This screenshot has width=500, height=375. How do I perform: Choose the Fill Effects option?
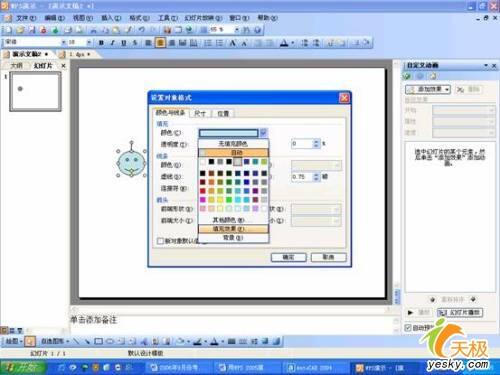[x=233, y=229]
